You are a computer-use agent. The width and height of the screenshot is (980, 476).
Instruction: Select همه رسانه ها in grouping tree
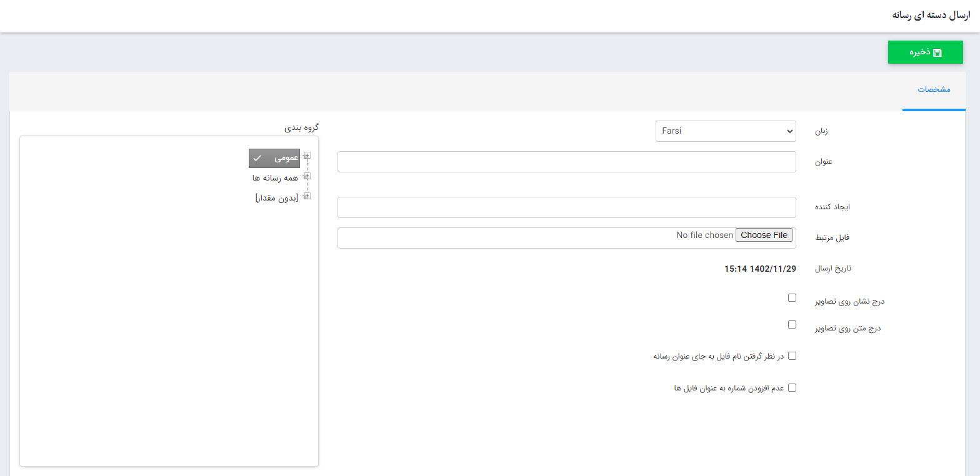pyautogui.click(x=272, y=178)
